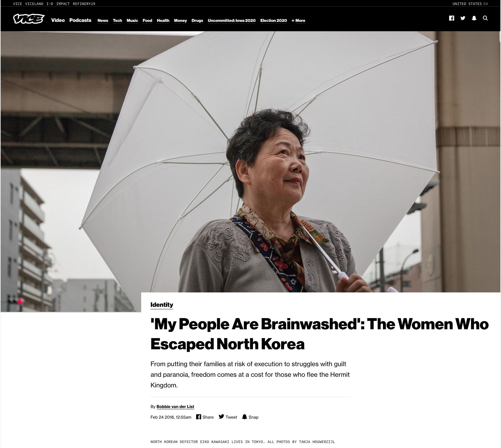This screenshot has height=448, width=501.
Task: Open VICE Facebook page icon in header
Action: (x=452, y=18)
